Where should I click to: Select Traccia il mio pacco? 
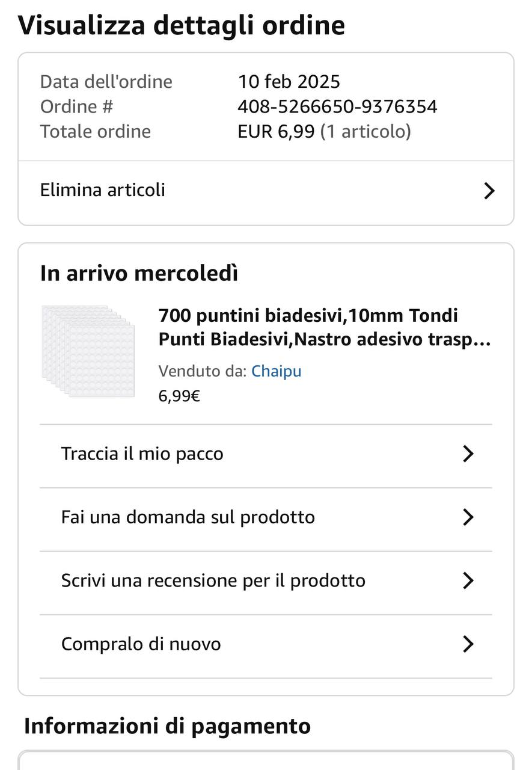tap(266, 454)
